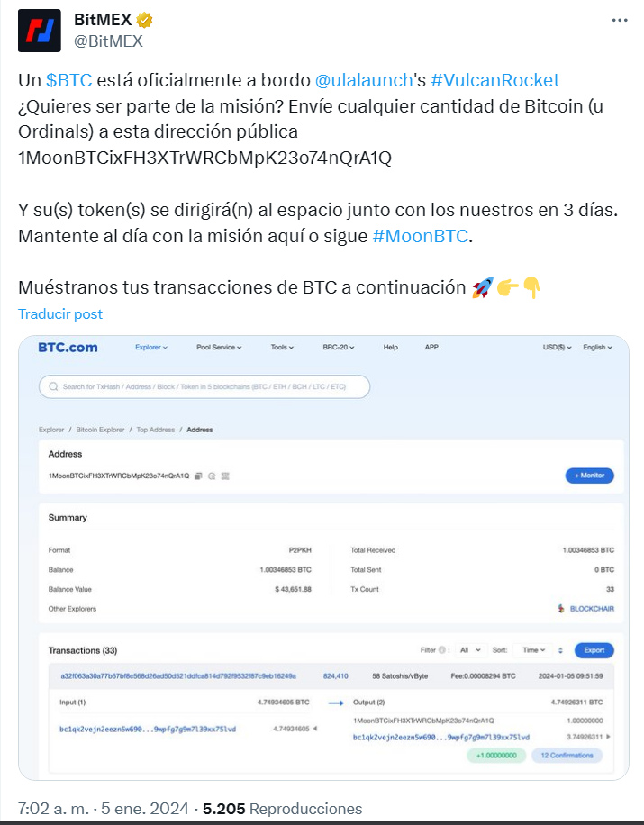Screen dimensions: 644x825
Task: Click the gold verified badge beside BitMEX
Action: (x=145, y=20)
